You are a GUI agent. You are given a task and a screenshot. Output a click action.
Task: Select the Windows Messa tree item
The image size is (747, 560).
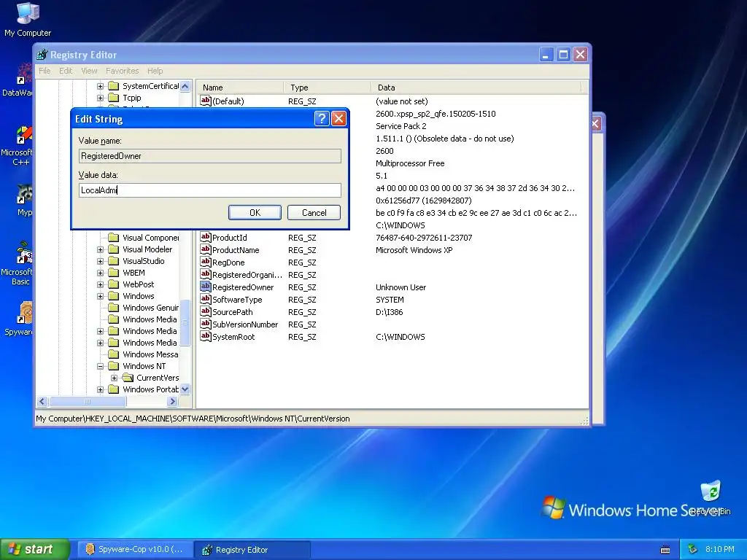[x=150, y=354]
